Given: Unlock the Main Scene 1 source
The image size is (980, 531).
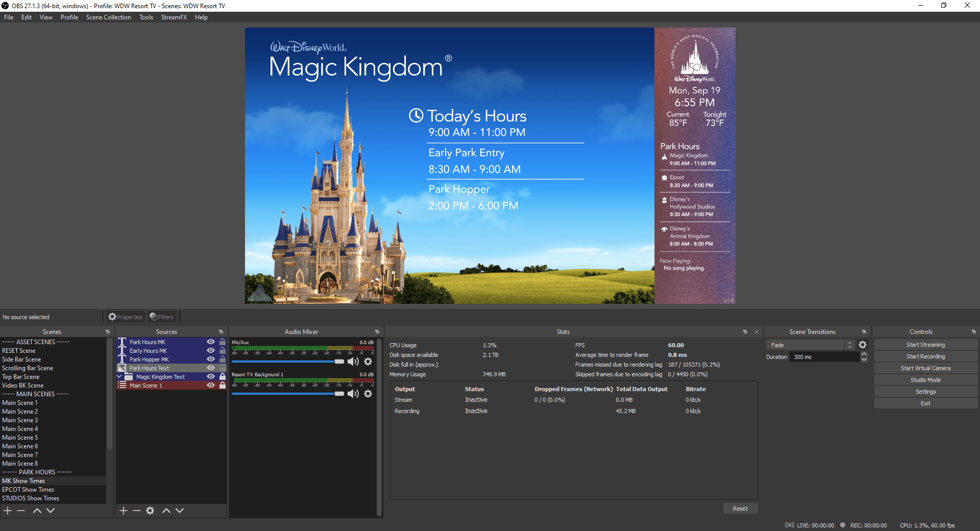Looking at the screenshot, I should (x=223, y=385).
